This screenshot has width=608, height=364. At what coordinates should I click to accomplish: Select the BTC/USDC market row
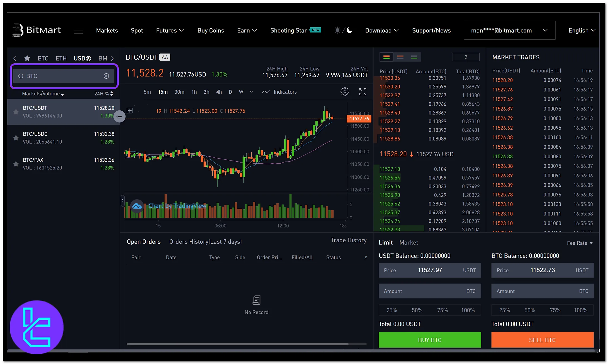(x=64, y=138)
